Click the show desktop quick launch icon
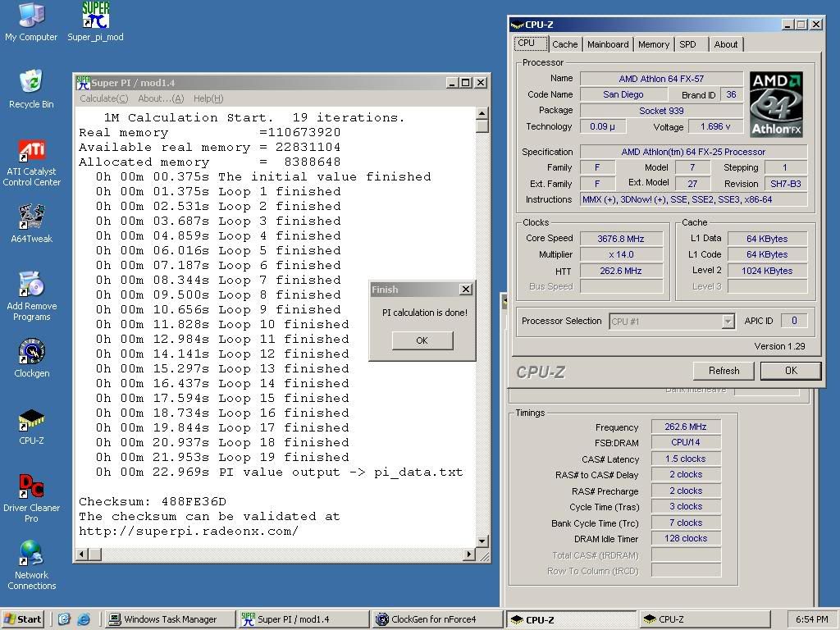Screen dimensions: 840x630 coord(64,619)
